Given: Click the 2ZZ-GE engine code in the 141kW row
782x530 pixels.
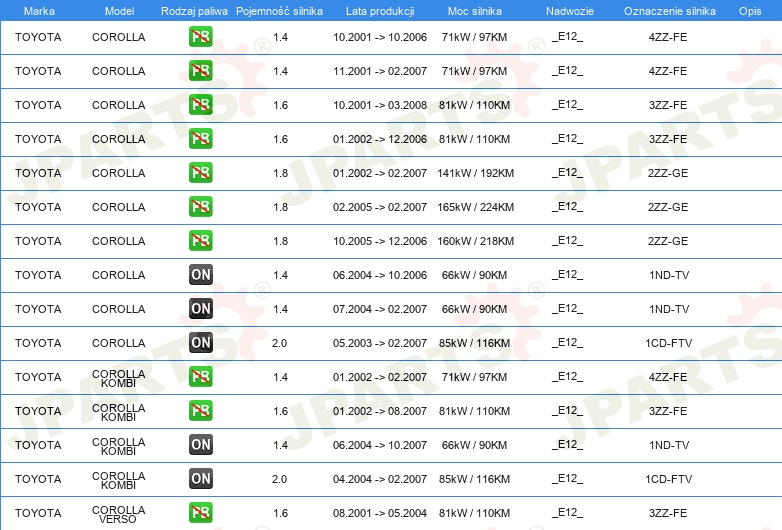Looking at the screenshot, I should (668, 173).
